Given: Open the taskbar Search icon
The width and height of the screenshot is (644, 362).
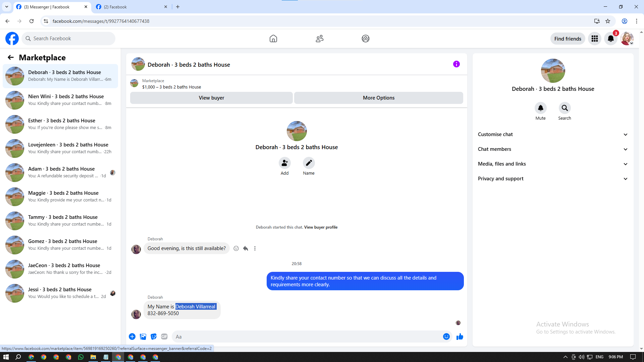Looking at the screenshot, I should click(18, 357).
